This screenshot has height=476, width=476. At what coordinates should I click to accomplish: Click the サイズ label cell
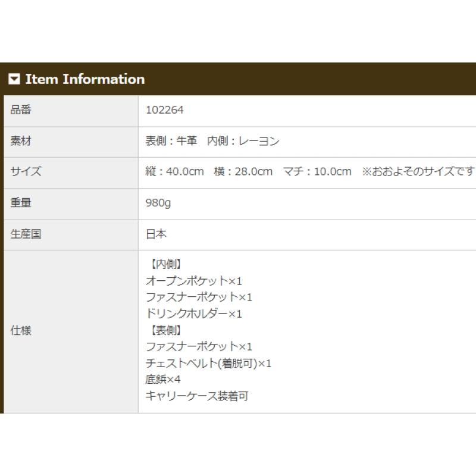pos(71,173)
